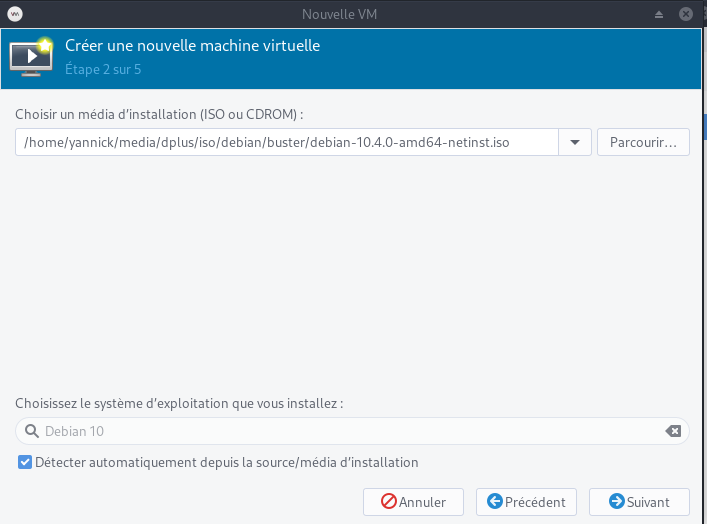Click "Créer une nouvelle machine virtuelle" heading

tap(192, 46)
